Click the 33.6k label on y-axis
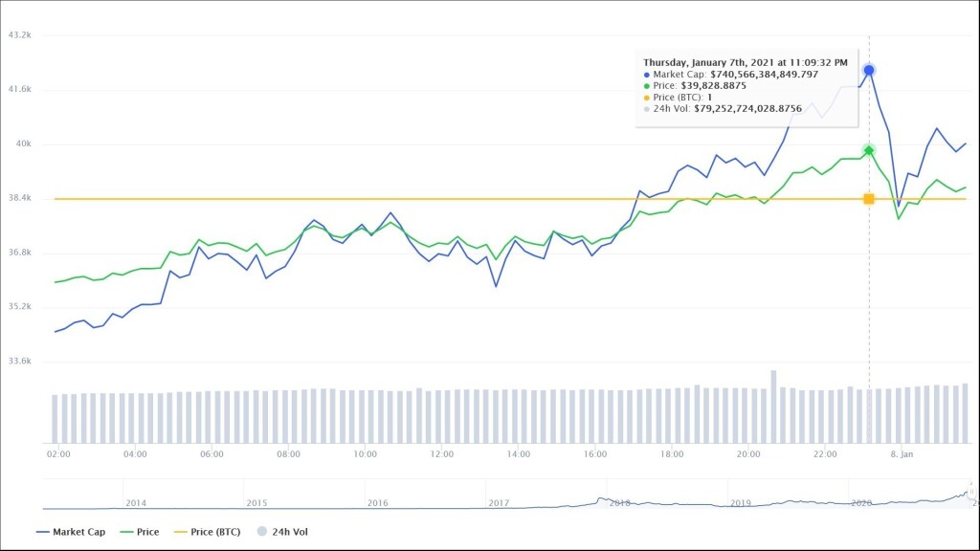 click(x=20, y=362)
